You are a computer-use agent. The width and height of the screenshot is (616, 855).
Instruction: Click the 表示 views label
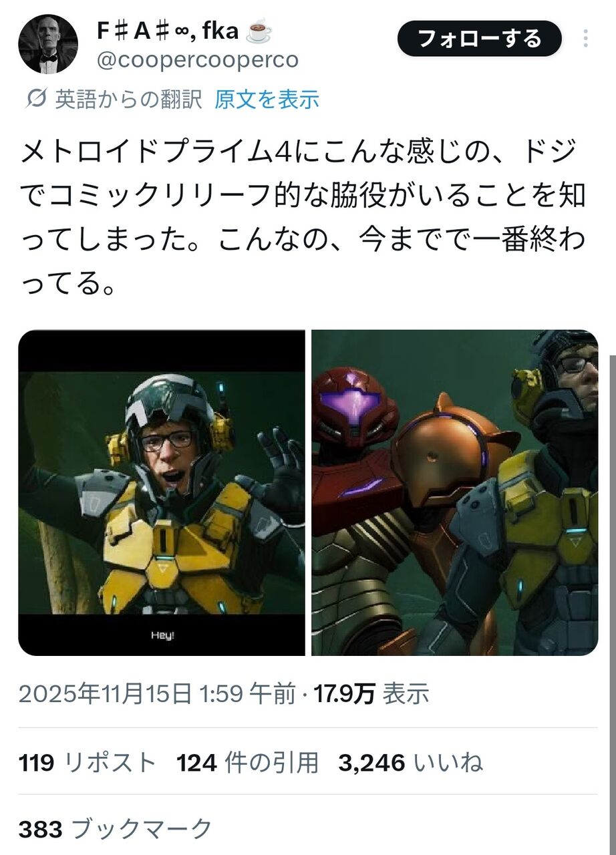coord(406,695)
